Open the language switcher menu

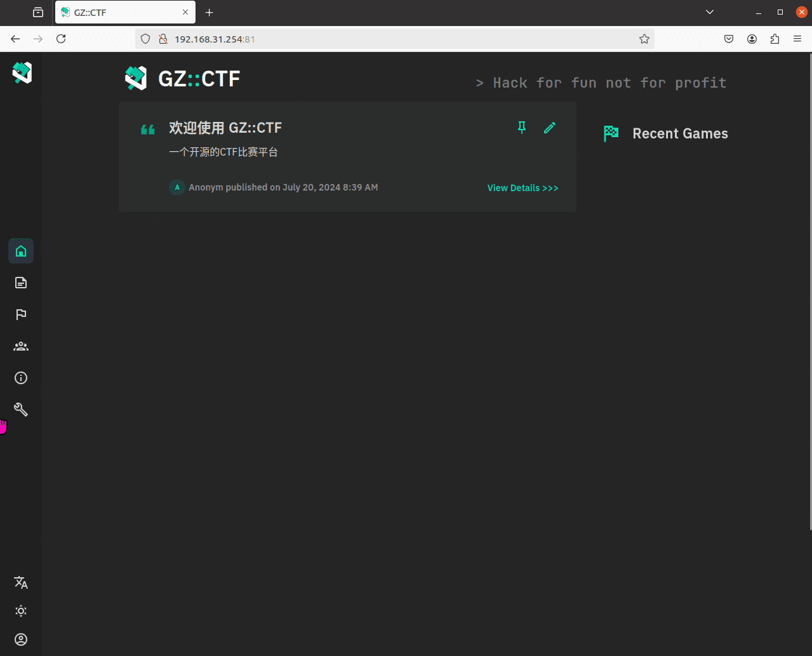[21, 582]
